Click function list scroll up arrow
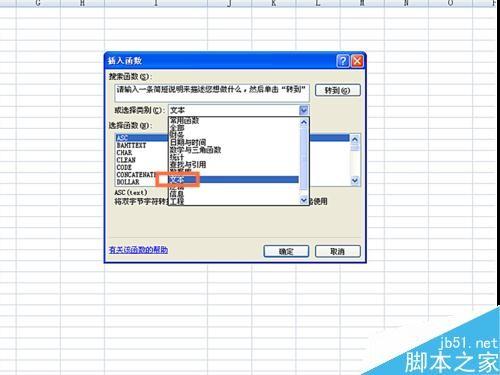This screenshot has width=500, height=375. pyautogui.click(x=355, y=139)
